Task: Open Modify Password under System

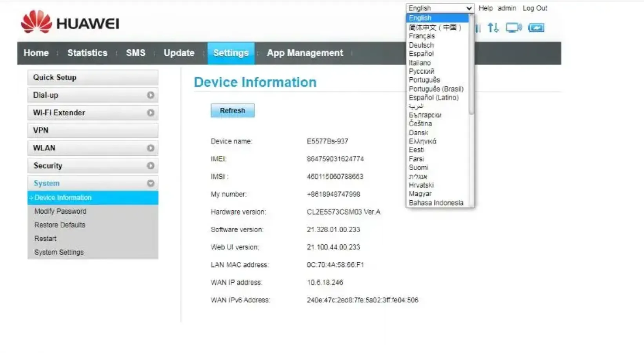Action: 60,211
